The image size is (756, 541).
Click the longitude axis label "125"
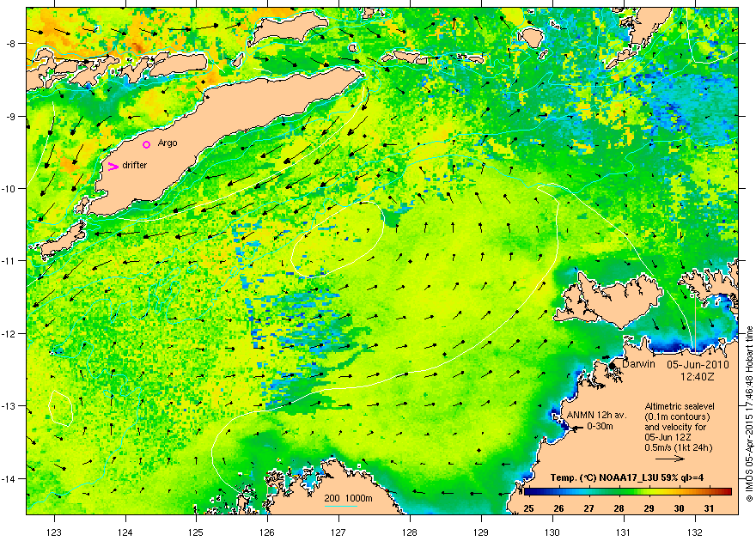(x=196, y=532)
